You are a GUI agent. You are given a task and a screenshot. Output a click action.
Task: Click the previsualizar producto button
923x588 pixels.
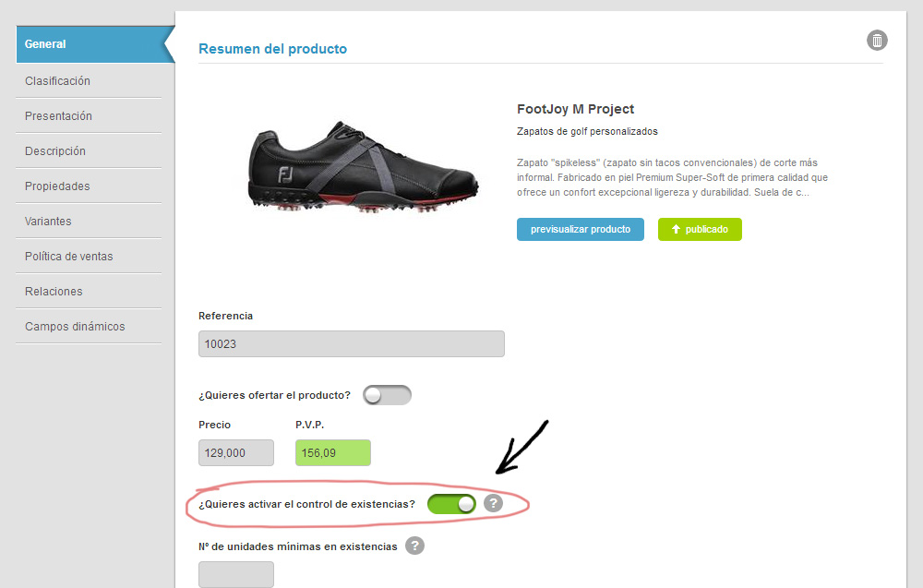[580, 229]
